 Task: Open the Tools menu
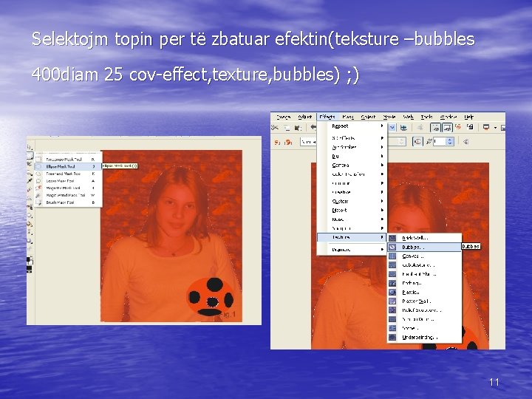pos(426,117)
